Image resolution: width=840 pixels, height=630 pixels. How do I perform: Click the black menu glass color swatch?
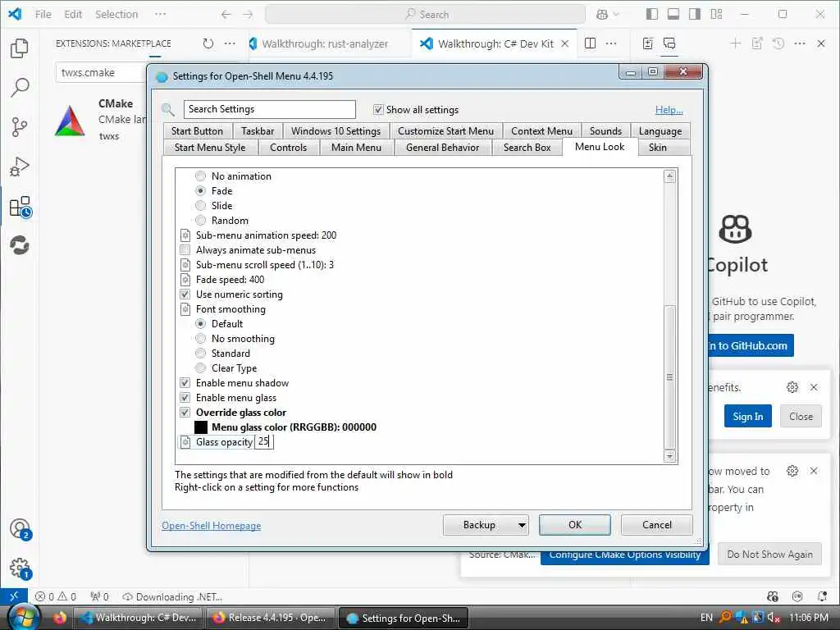201,427
